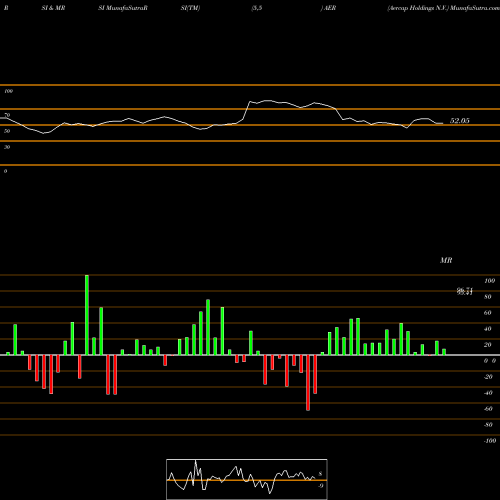The height and width of the screenshot is (500, 500).
Task: Click the 70 label on RSI axis
Action: [x=7, y=115]
